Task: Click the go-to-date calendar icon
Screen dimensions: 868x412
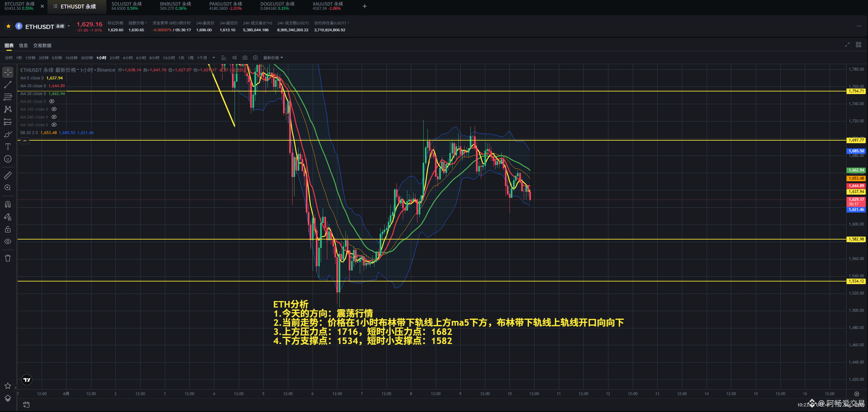Action: [26, 405]
